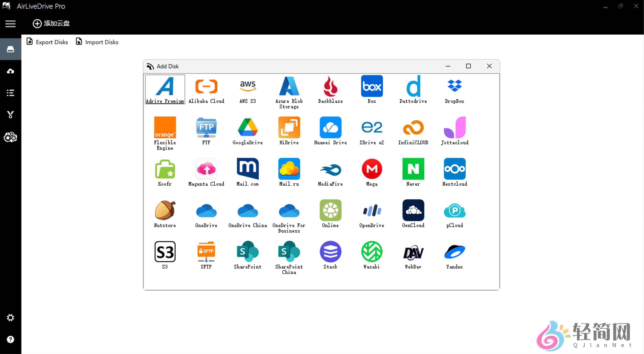
Task: Open settings via the gear icon
Action: (10, 317)
